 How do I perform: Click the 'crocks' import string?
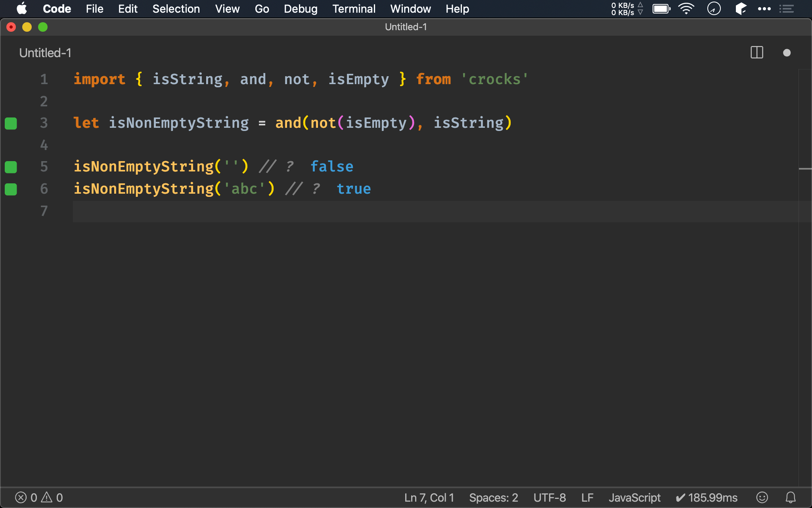[x=494, y=79]
